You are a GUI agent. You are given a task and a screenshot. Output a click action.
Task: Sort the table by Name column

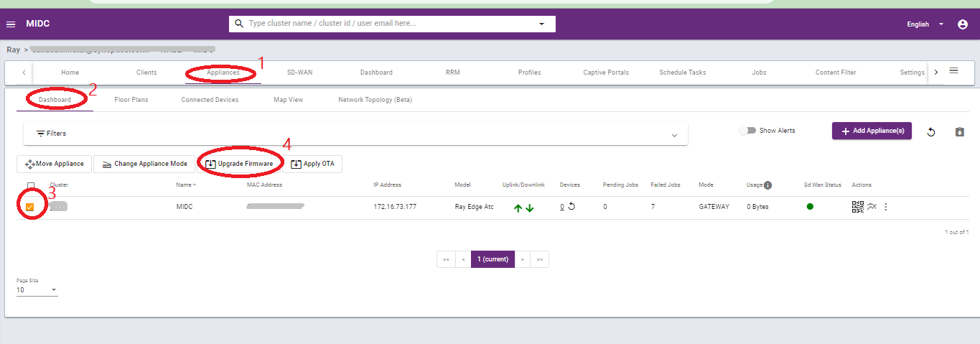coord(186,185)
